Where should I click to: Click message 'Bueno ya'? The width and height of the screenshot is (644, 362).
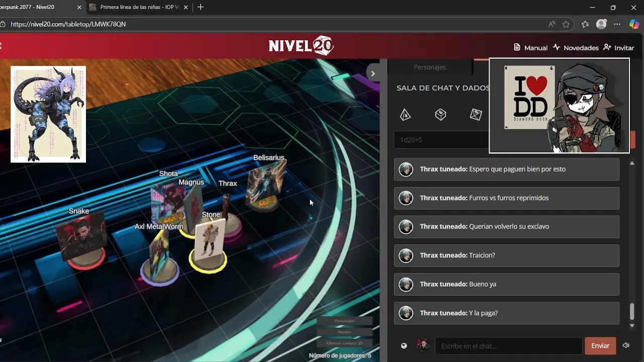(x=507, y=284)
